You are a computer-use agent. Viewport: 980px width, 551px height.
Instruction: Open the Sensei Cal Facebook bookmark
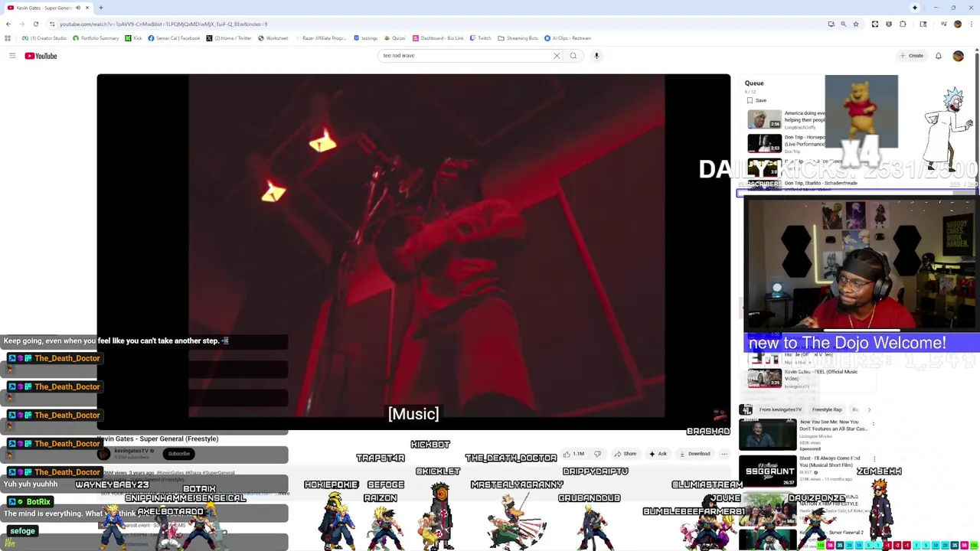174,38
